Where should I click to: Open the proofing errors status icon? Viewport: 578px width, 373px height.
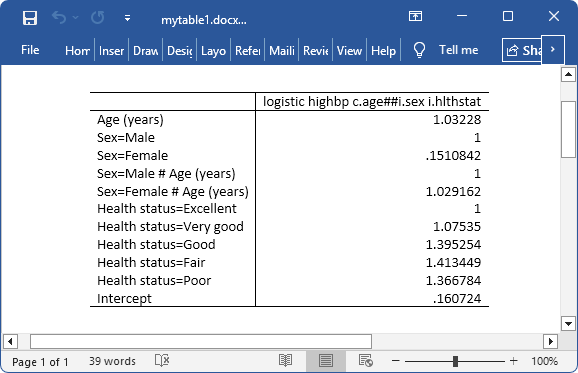(x=162, y=360)
